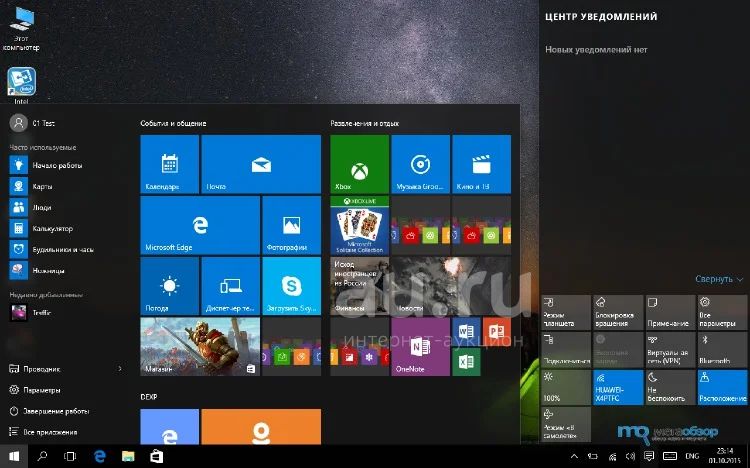Launch the PowerPoint tile

pyautogui.click(x=496, y=331)
